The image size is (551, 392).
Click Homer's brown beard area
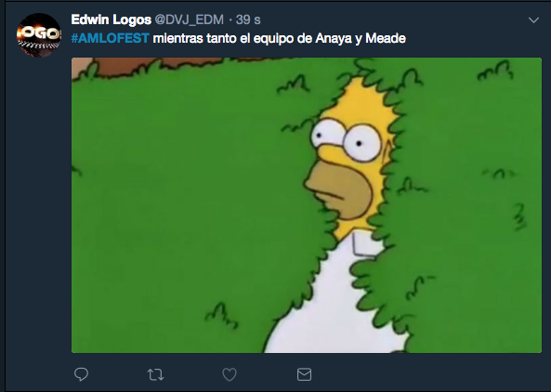[339, 189]
